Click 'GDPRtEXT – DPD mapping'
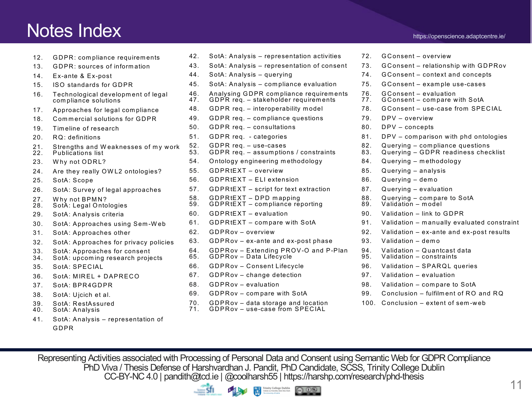The height and width of the screenshot is (399, 532). tap(255, 198)
